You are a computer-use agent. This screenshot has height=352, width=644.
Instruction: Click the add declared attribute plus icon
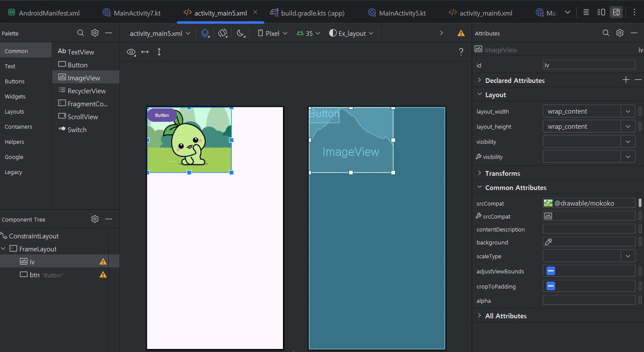click(626, 80)
